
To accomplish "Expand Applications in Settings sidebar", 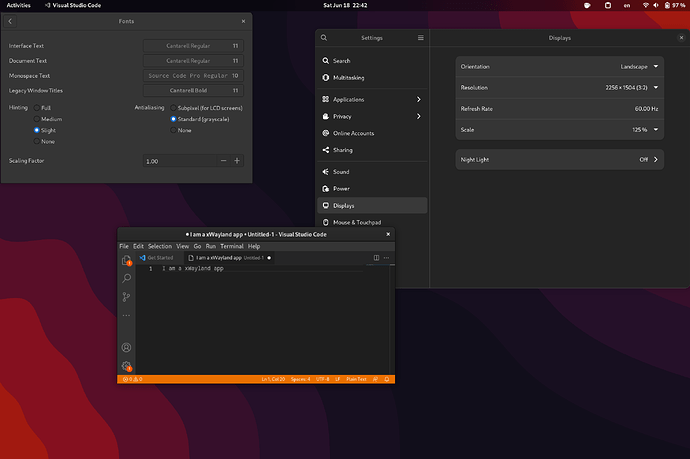I will tap(372, 99).
